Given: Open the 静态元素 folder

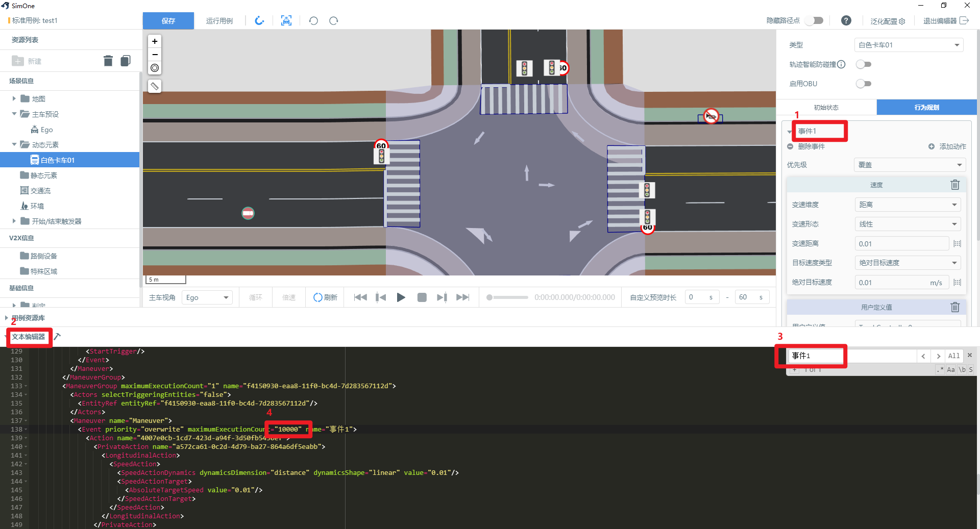Looking at the screenshot, I should coord(39,175).
